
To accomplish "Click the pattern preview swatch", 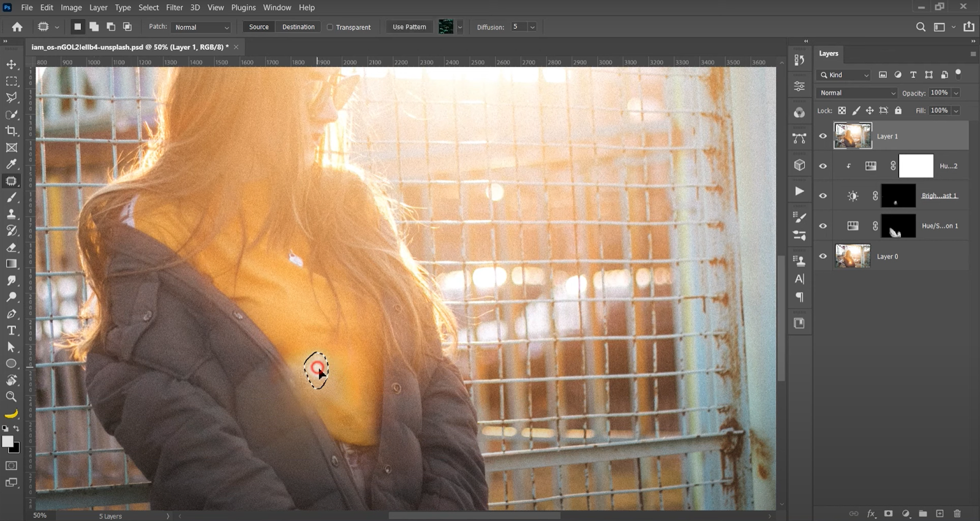I will [446, 27].
